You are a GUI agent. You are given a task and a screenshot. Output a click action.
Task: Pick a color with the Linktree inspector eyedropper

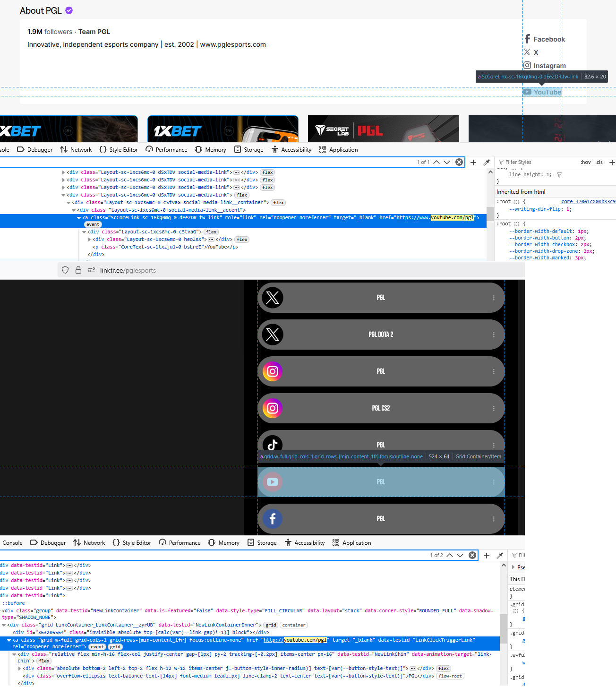(x=500, y=555)
